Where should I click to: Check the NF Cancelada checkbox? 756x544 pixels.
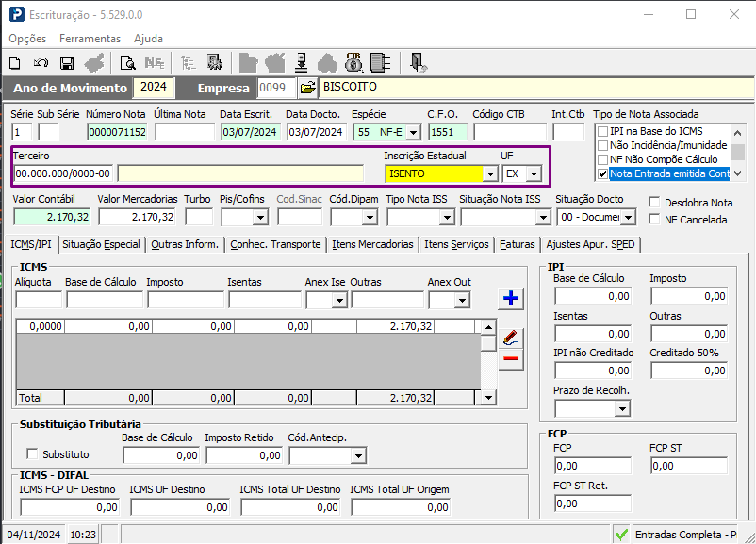pyautogui.click(x=654, y=220)
